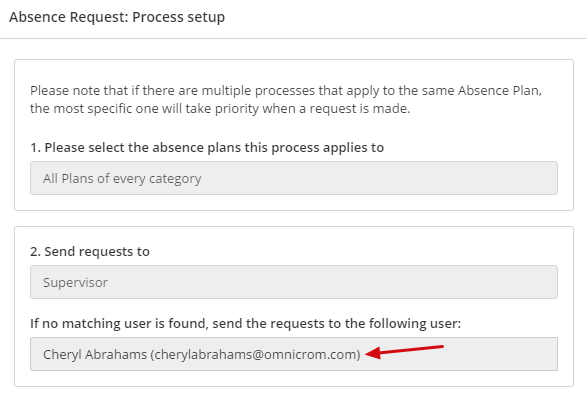Open the "All Plans of every category" dropdown
Viewport: 586px width, 395px height.
tap(294, 178)
